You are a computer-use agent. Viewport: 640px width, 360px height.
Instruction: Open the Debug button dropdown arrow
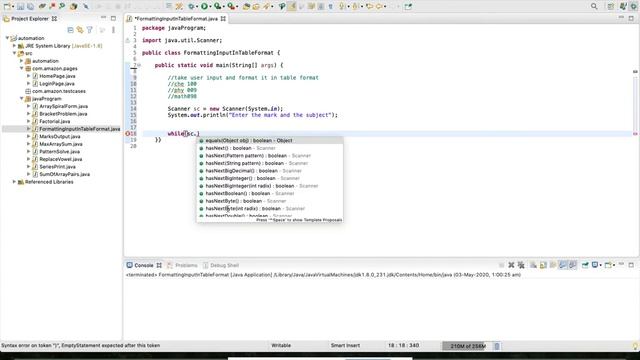(197, 7)
